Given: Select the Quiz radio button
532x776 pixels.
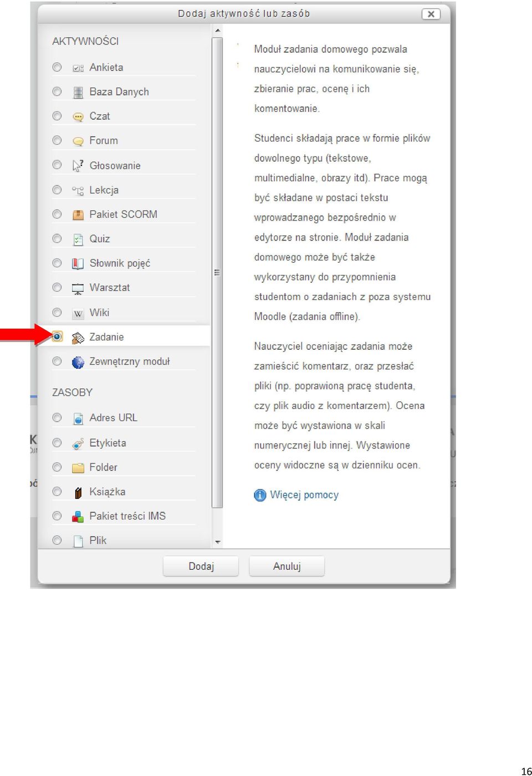Looking at the screenshot, I should pyautogui.click(x=57, y=238).
